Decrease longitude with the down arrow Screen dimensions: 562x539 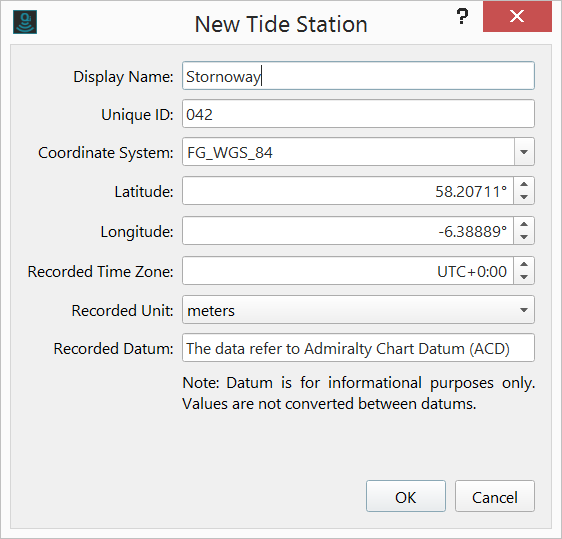(524, 237)
